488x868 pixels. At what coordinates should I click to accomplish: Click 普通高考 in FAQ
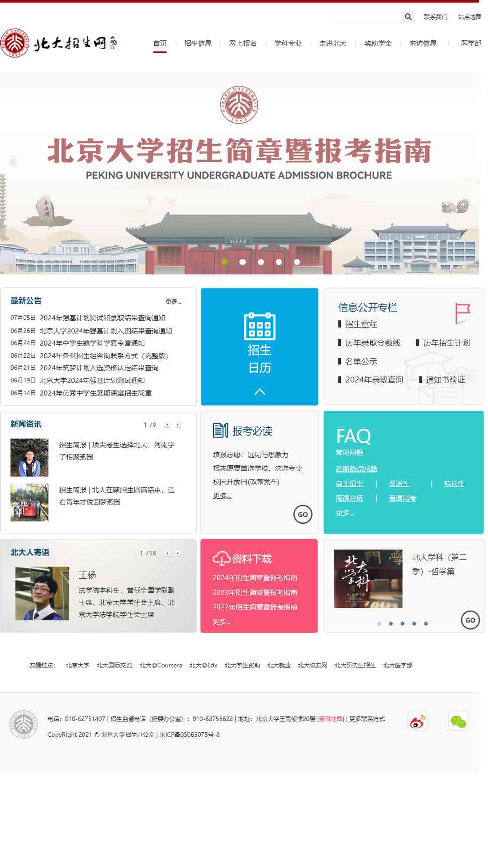coord(402,498)
